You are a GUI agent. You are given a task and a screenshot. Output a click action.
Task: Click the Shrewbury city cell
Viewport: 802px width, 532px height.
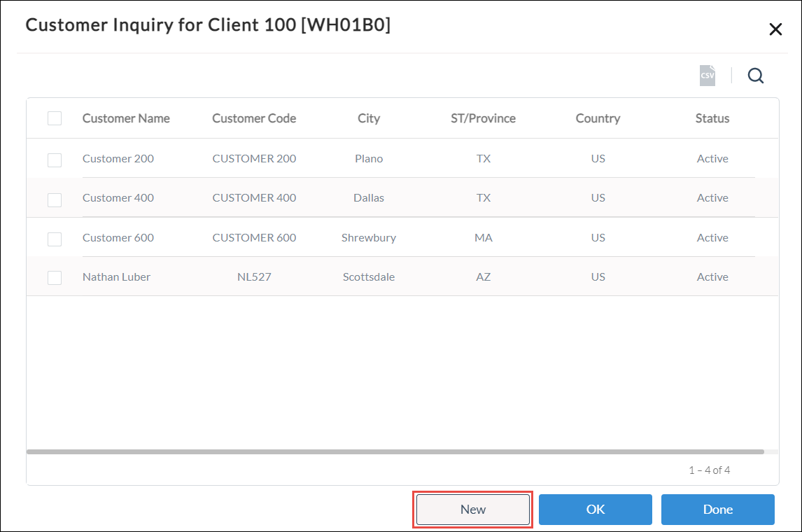[369, 238]
